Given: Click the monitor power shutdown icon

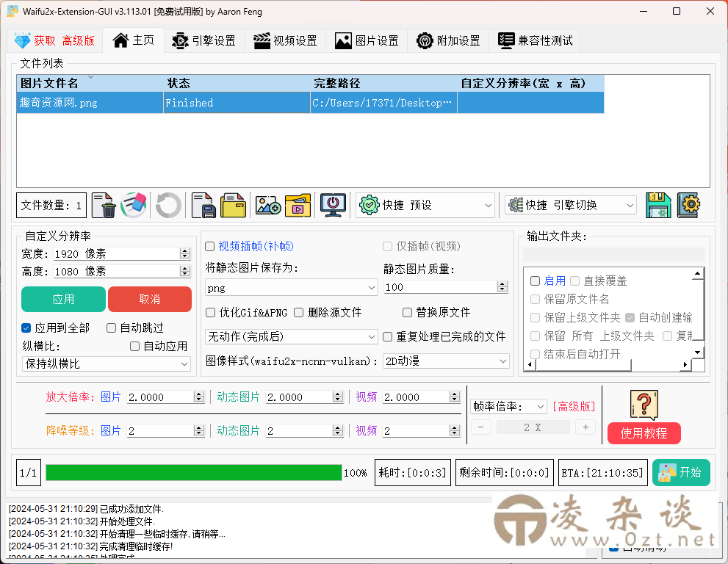Looking at the screenshot, I should coord(333,205).
